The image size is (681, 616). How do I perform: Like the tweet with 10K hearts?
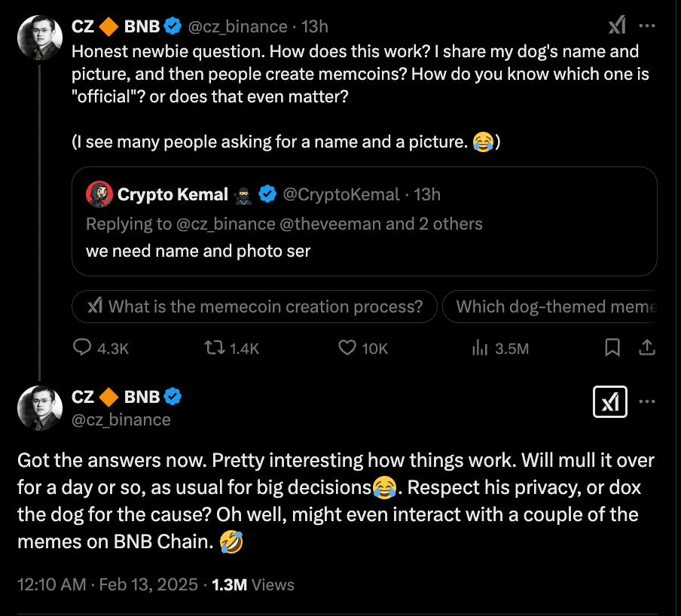coord(347,348)
